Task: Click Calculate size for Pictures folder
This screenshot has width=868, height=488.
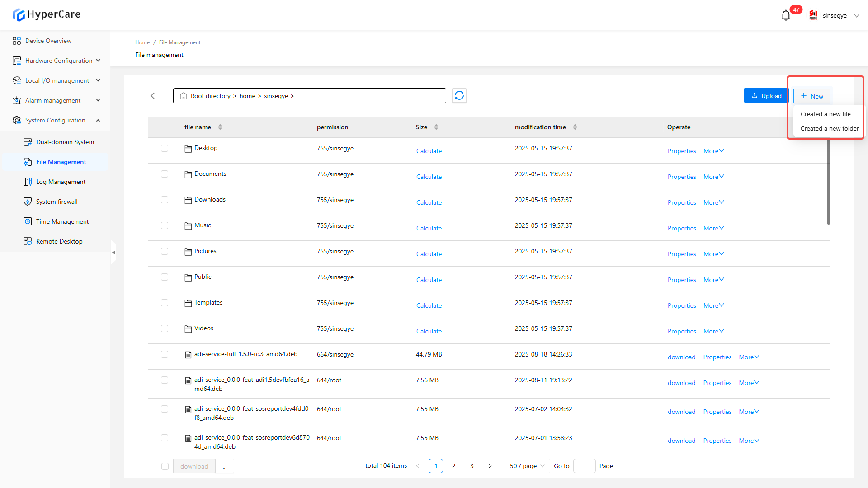Action: point(429,254)
